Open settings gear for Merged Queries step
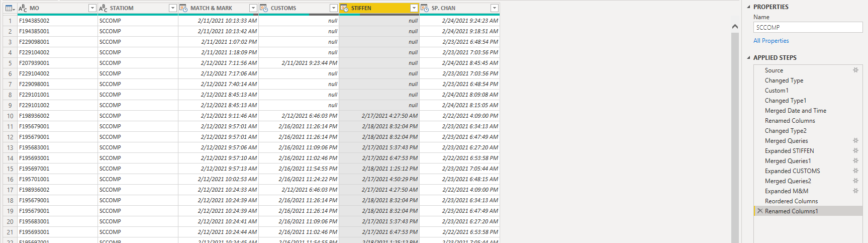The width and height of the screenshot is (868, 243). click(x=855, y=140)
